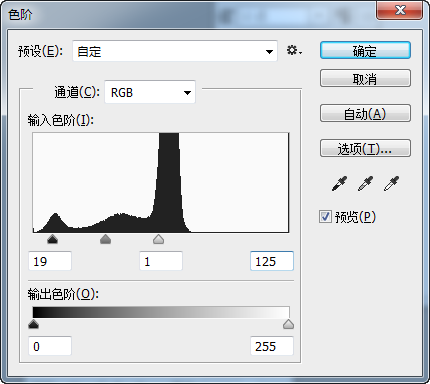
Task: Focus the shadow input field showing 19
Action: point(50,261)
